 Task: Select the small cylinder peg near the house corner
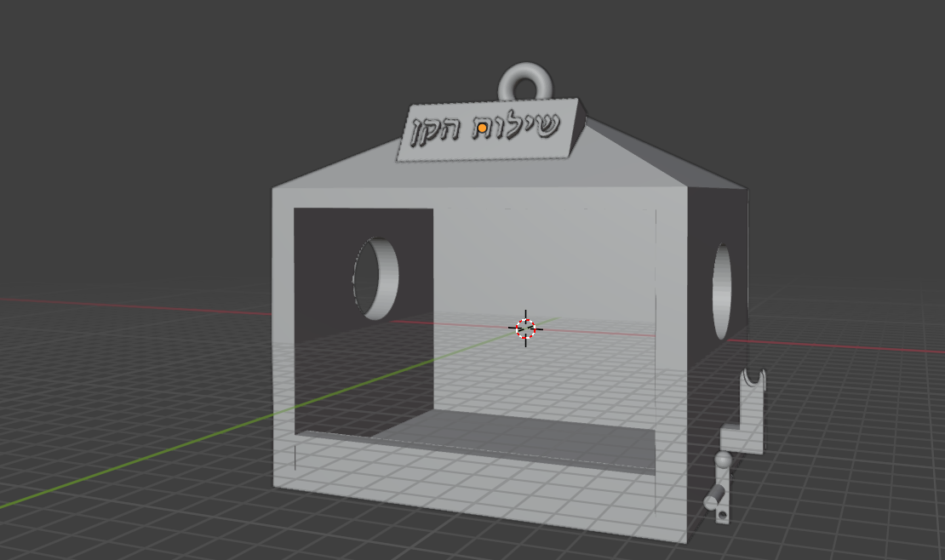[x=713, y=497]
